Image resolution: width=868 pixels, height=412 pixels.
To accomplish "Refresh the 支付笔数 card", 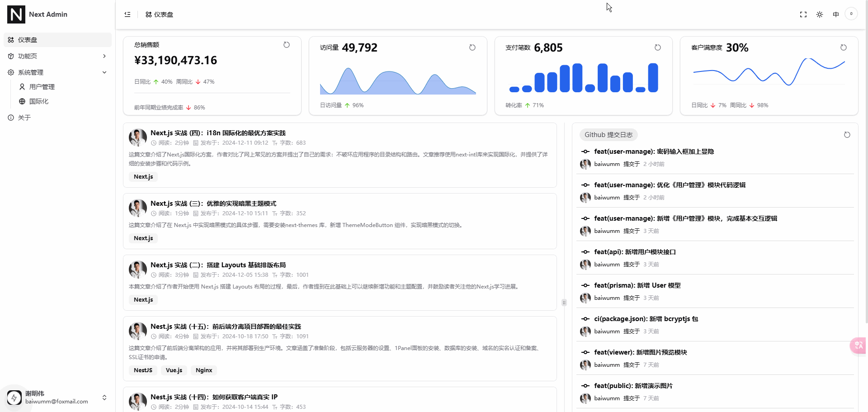I will (x=658, y=47).
